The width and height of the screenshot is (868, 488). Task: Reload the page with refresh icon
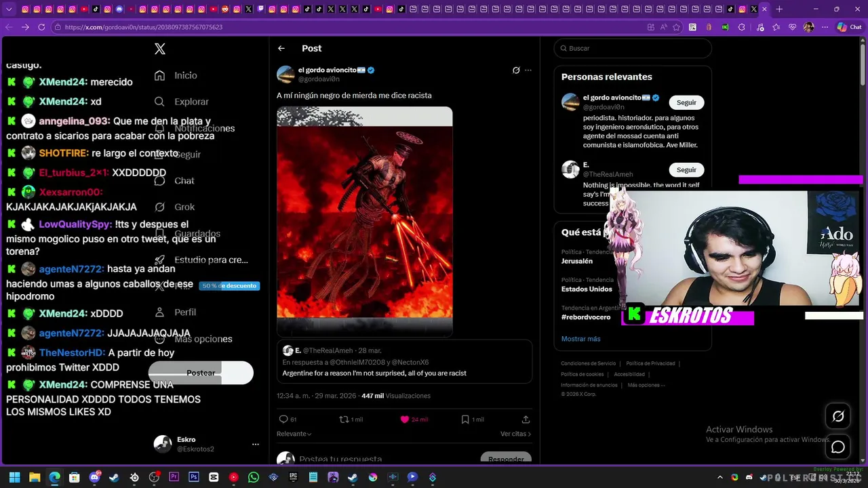[41, 27]
